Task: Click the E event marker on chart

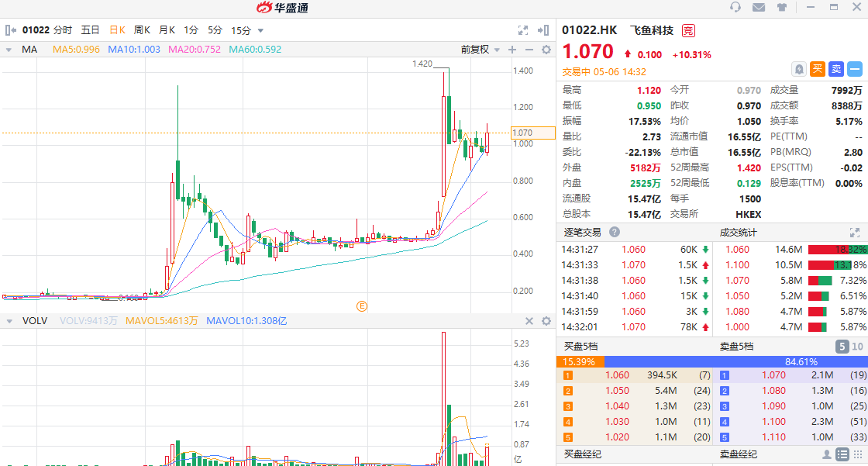Action: pos(361,305)
